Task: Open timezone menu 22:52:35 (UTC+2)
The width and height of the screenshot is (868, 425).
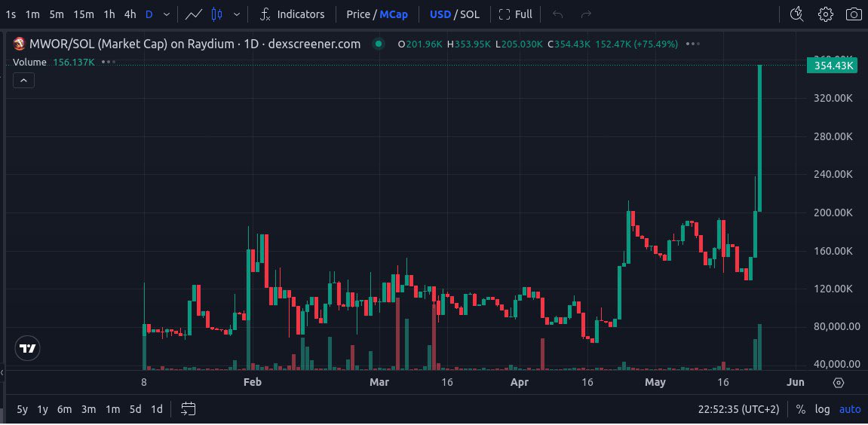Action: (738, 409)
